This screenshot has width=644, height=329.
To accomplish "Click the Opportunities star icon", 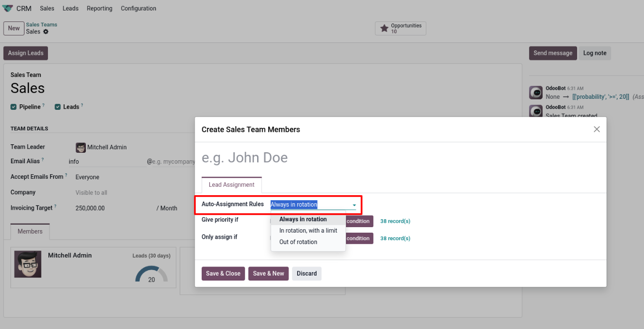I will (x=384, y=28).
